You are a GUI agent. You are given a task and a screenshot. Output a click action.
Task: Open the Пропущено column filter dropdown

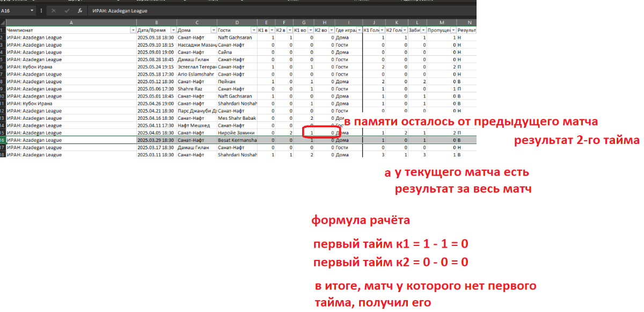tap(452, 31)
